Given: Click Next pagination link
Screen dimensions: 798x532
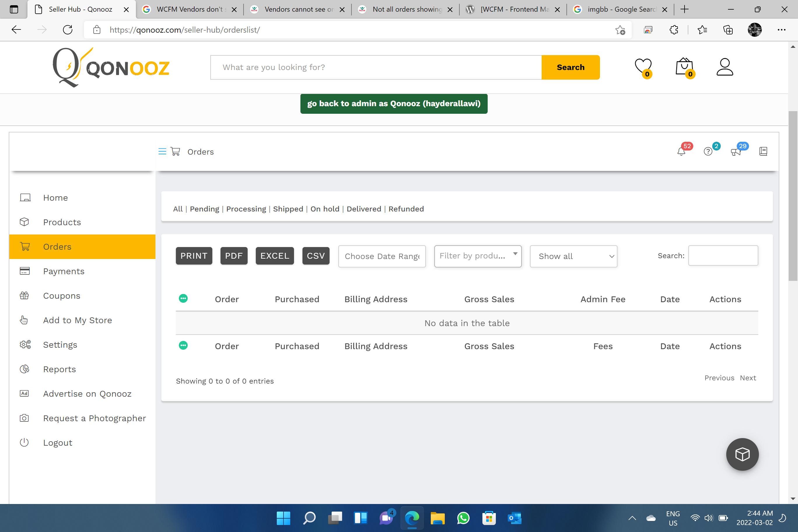Looking at the screenshot, I should tap(748, 378).
